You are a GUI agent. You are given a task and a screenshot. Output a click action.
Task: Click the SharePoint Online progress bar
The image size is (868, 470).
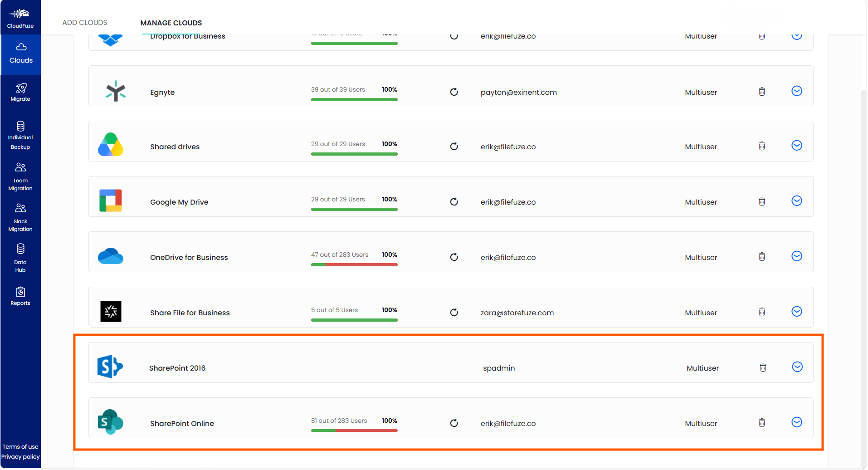tap(354, 431)
